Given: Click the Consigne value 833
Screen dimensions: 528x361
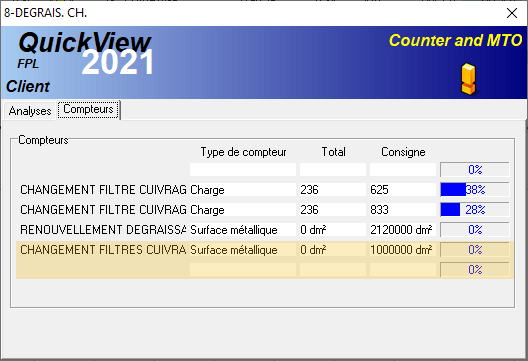Looking at the screenshot, I should coord(403,209).
